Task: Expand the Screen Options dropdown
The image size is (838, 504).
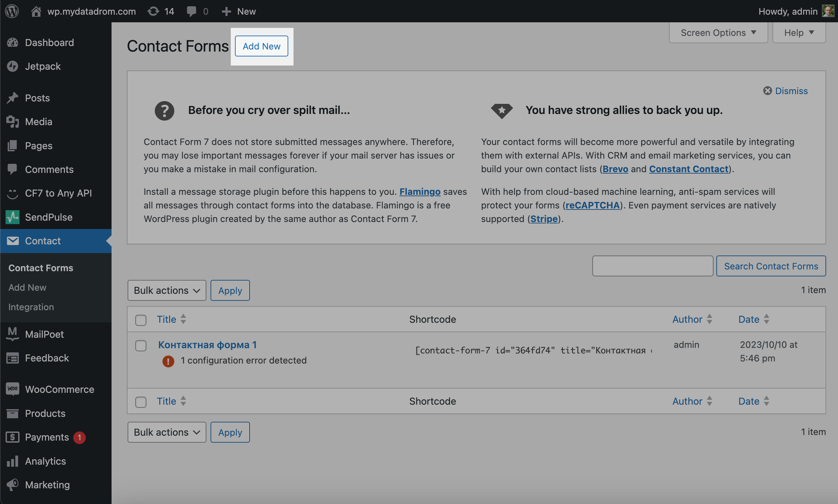Action: click(x=718, y=33)
